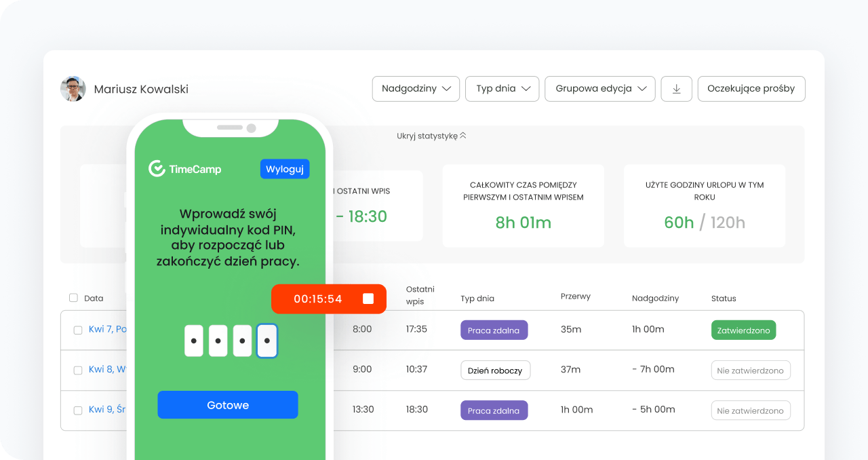Click the - 5h 00m overtime value

[x=654, y=409]
